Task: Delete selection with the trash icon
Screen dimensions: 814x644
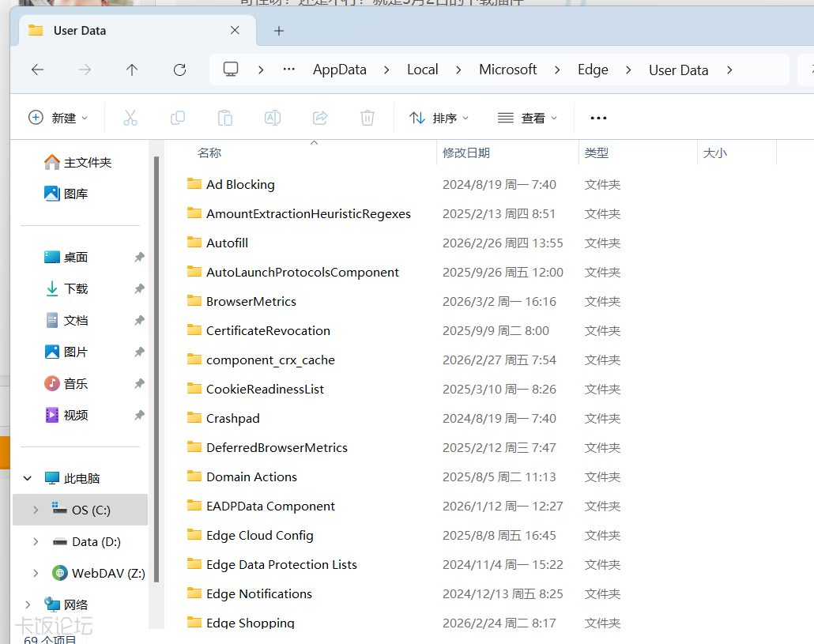Action: (x=367, y=117)
